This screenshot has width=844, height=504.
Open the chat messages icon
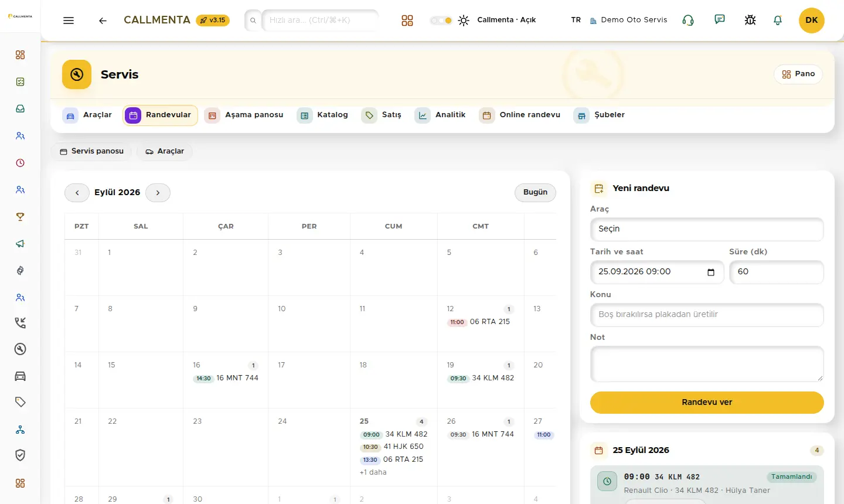pyautogui.click(x=720, y=20)
